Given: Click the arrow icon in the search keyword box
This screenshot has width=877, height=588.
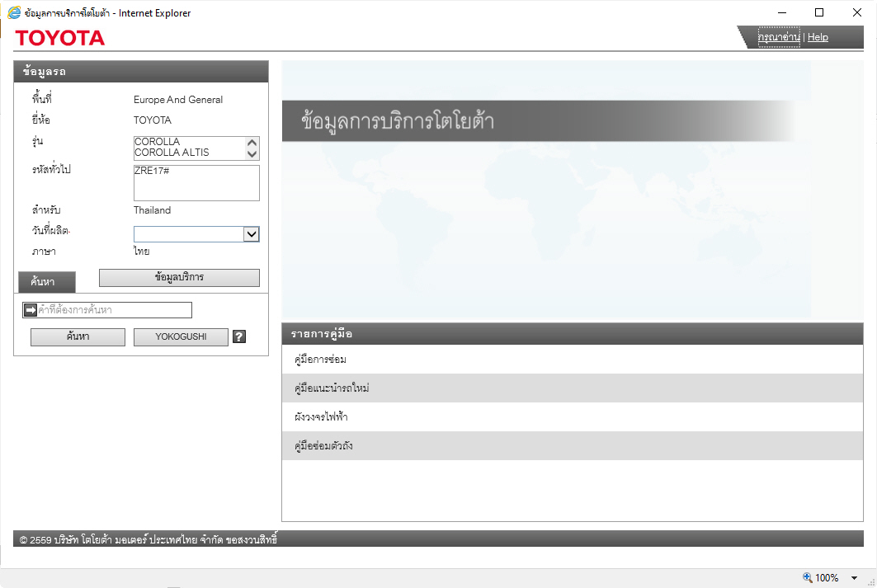Looking at the screenshot, I should [31, 309].
